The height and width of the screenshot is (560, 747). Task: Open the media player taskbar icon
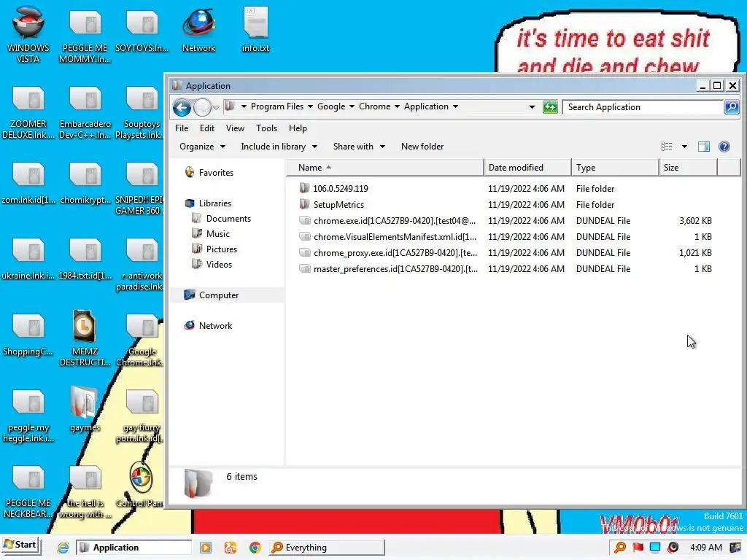(206, 548)
